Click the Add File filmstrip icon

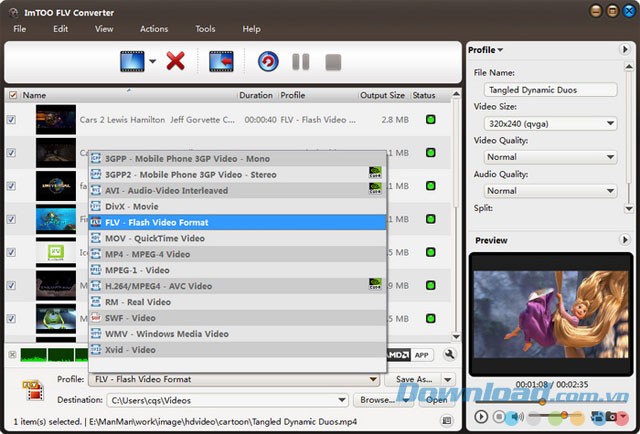coord(132,61)
